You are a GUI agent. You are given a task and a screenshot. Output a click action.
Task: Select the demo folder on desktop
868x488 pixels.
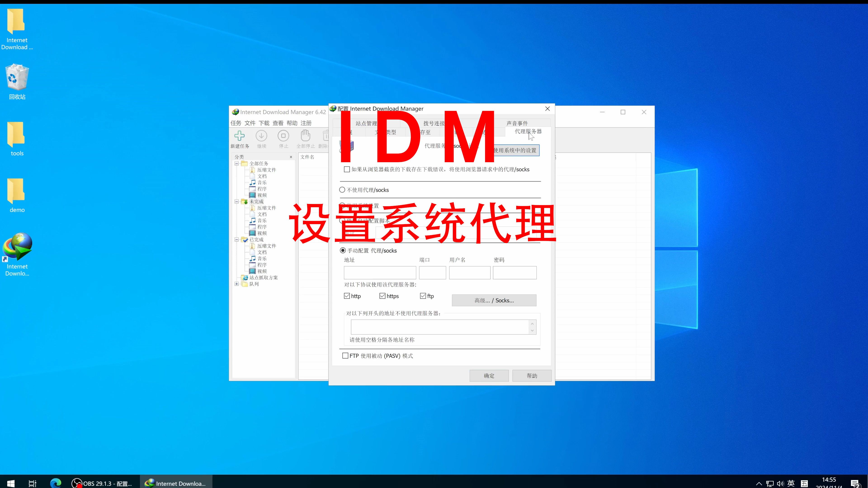(x=17, y=196)
